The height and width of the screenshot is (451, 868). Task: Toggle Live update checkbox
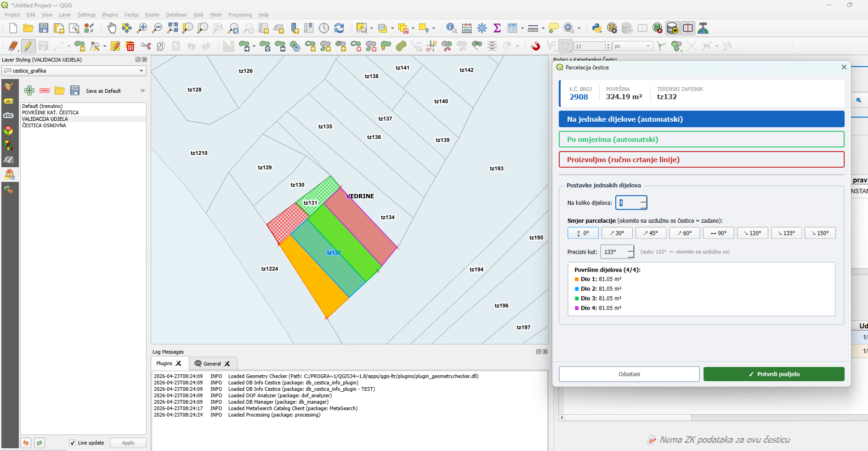tap(73, 443)
